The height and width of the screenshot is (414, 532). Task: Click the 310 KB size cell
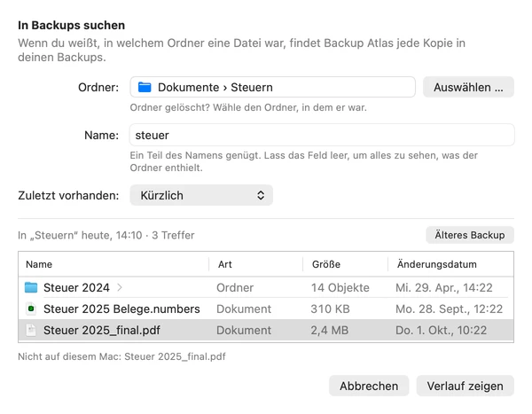(330, 309)
